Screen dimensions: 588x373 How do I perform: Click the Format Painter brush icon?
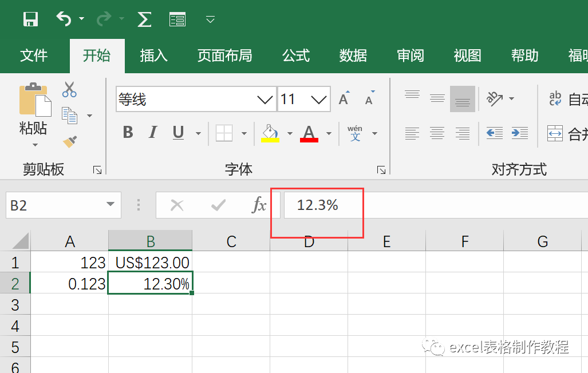point(70,141)
